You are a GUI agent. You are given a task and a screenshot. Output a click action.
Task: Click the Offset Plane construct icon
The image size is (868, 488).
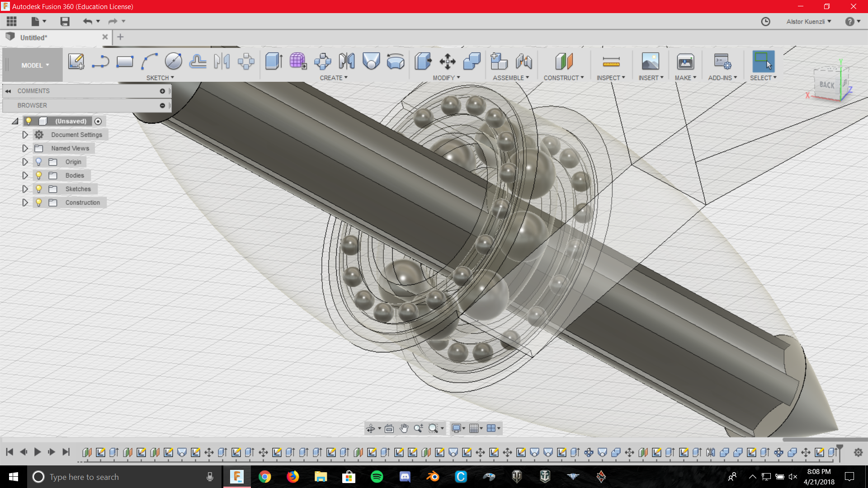click(564, 61)
